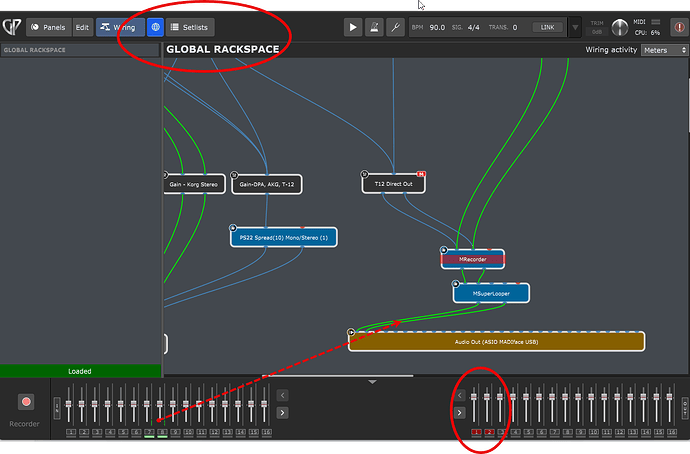
Task: Click the trim knob icon
Action: [x=620, y=27]
